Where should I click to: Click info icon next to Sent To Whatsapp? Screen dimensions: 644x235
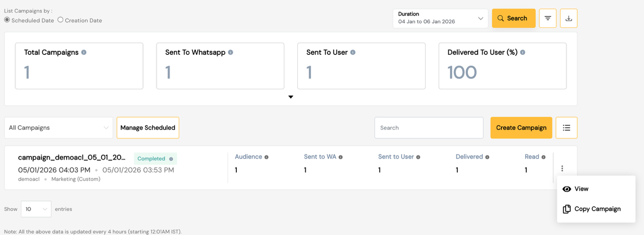[x=230, y=52]
